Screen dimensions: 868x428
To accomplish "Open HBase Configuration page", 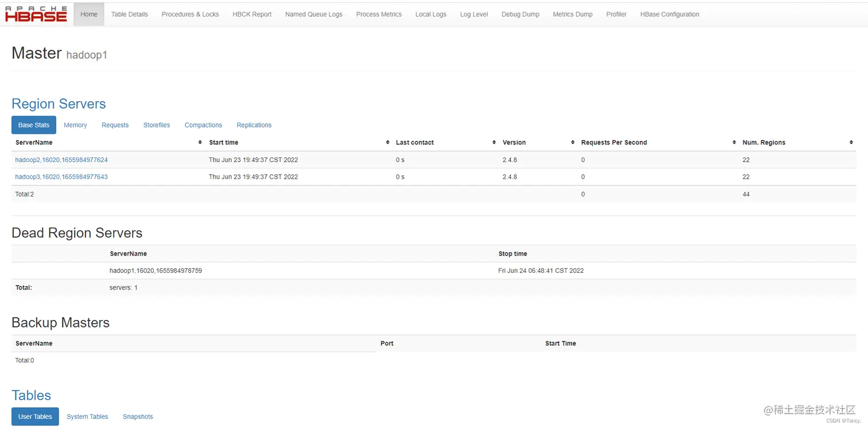I will (x=669, y=14).
